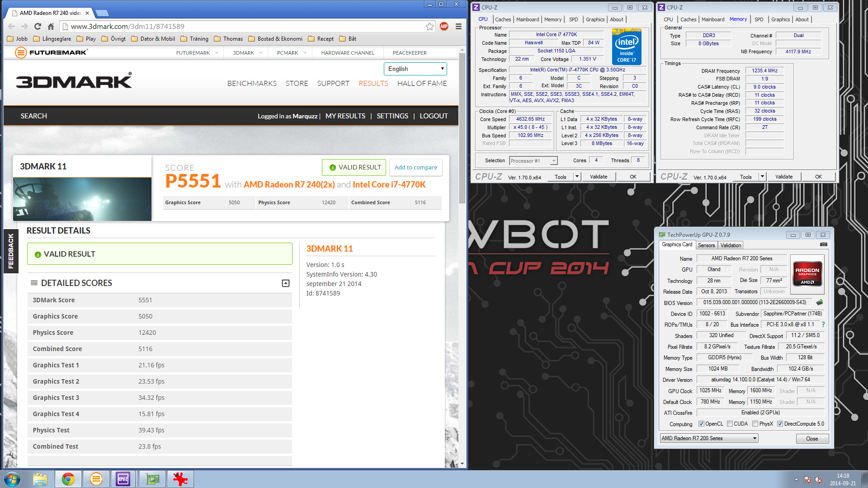Click the browser vertical scrollbar thumb

pyautogui.click(x=462, y=129)
